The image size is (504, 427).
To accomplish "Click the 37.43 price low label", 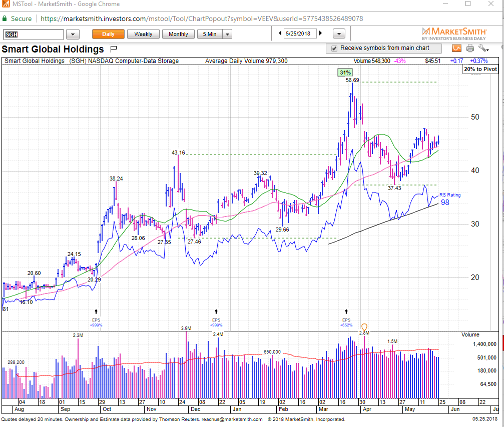I will [x=394, y=188].
